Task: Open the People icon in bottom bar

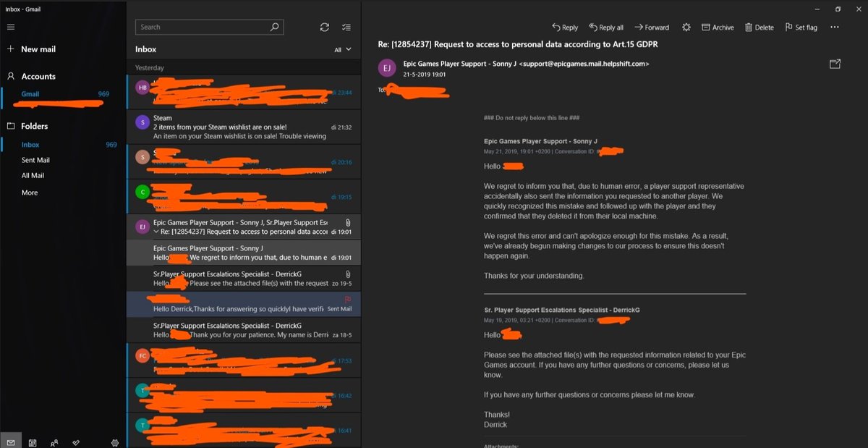Action: (54, 442)
